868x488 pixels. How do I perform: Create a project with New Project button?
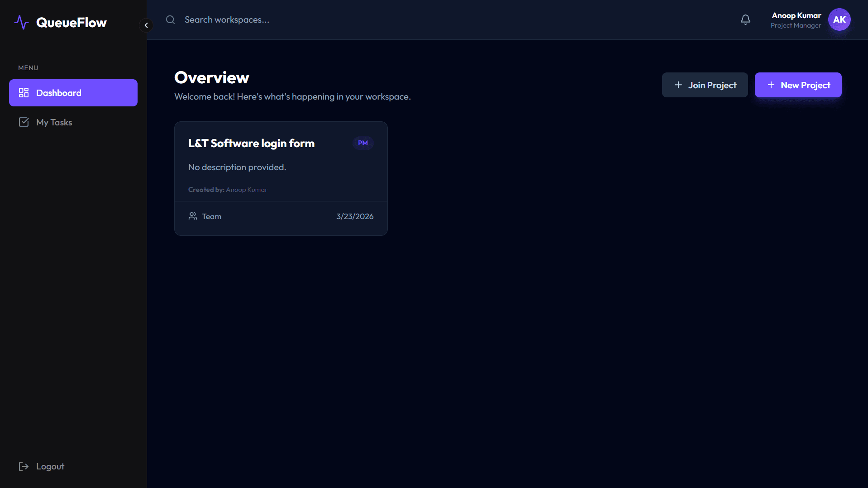798,85
